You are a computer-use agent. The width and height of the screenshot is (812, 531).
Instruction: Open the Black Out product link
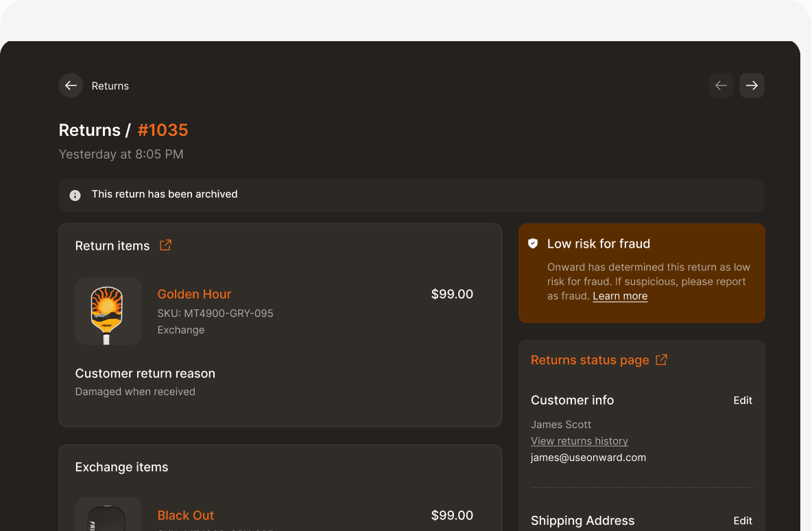pos(185,515)
